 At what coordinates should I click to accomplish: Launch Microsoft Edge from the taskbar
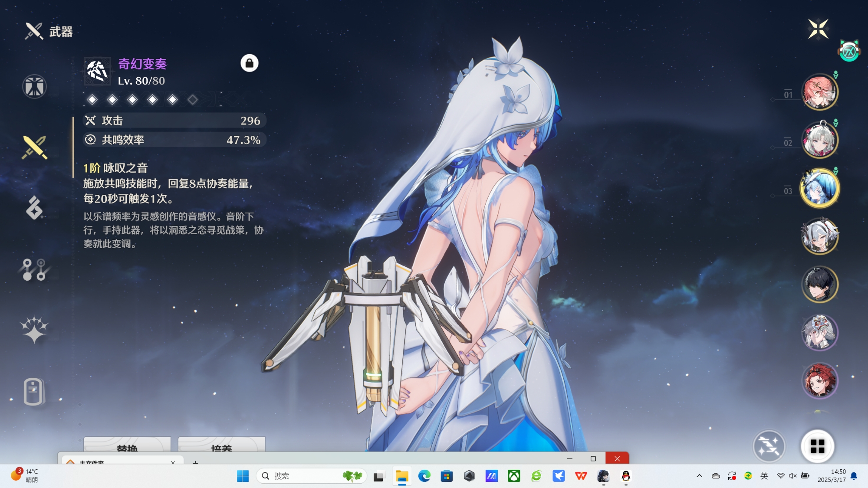pyautogui.click(x=424, y=476)
